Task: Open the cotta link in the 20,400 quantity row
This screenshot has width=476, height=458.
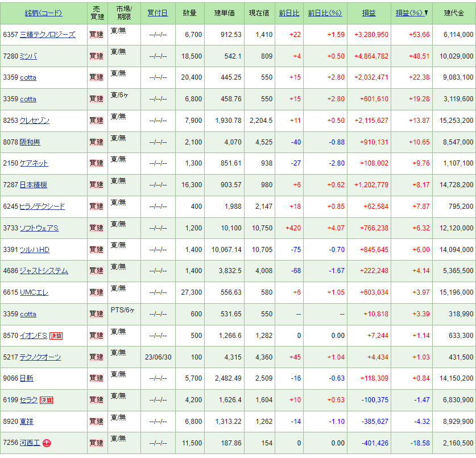Action: 28,77
